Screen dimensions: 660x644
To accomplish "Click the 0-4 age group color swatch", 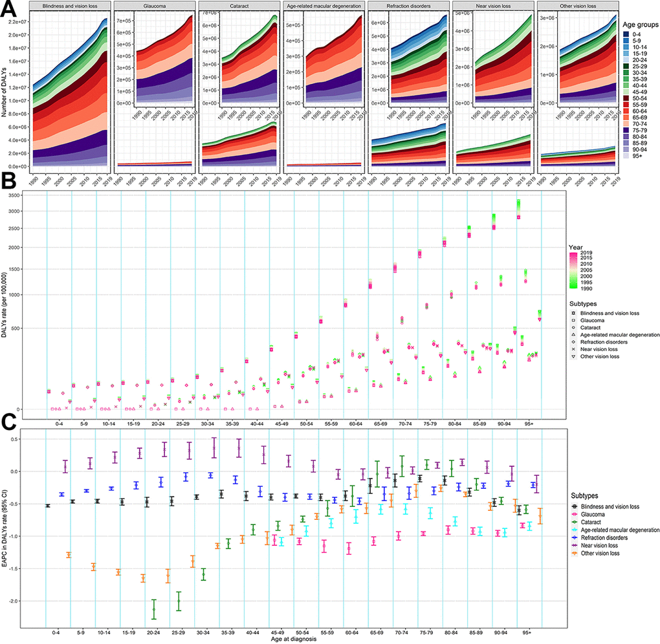I will click(x=626, y=32).
